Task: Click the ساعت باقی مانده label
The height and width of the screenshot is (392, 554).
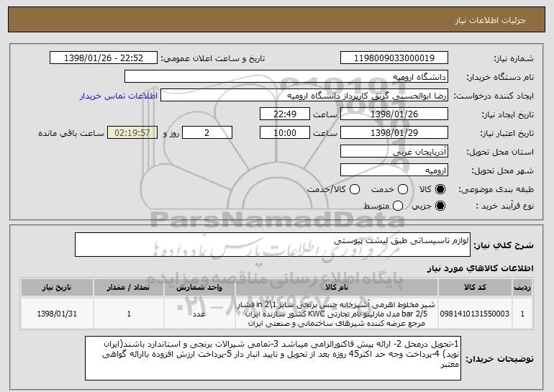Action: click(x=71, y=133)
